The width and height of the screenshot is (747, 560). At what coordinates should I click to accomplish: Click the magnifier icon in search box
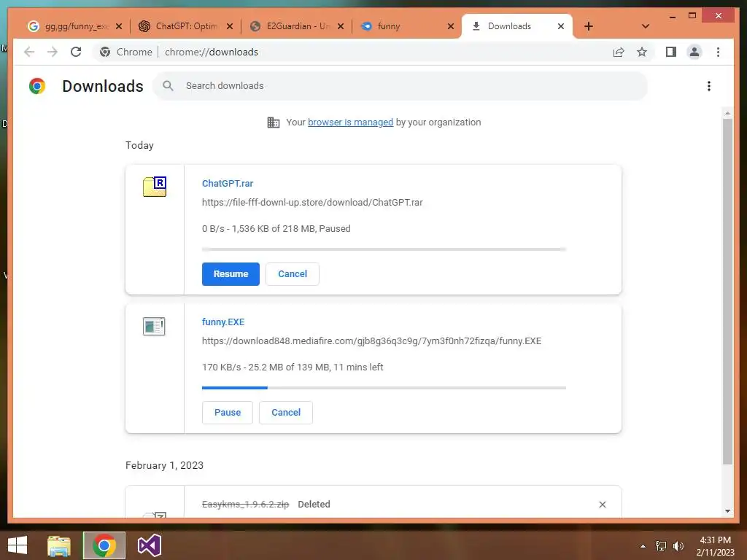coord(169,86)
